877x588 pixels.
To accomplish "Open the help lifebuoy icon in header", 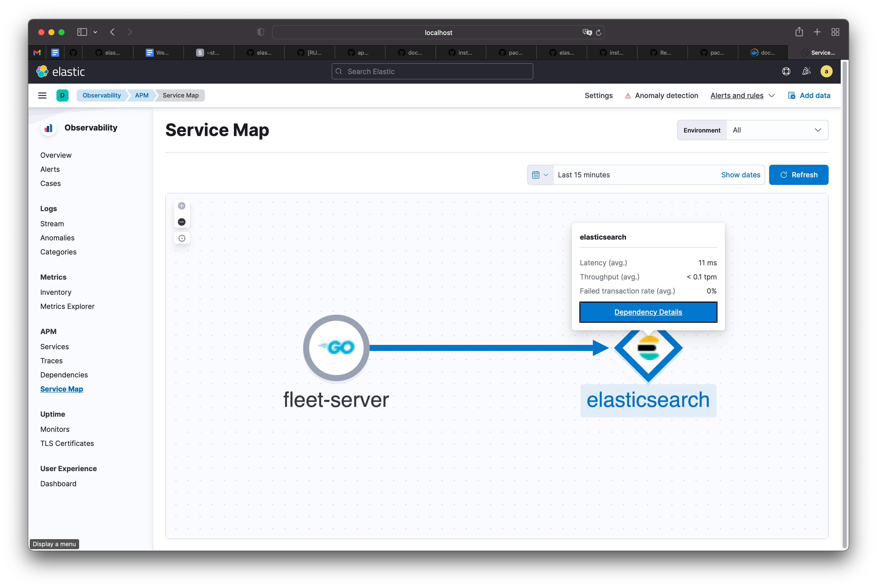I will [x=786, y=71].
